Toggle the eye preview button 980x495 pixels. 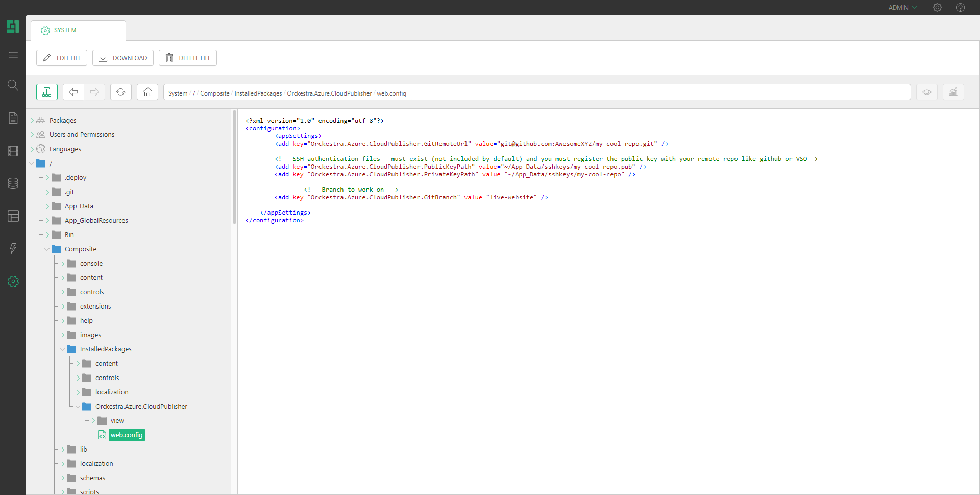click(x=927, y=92)
